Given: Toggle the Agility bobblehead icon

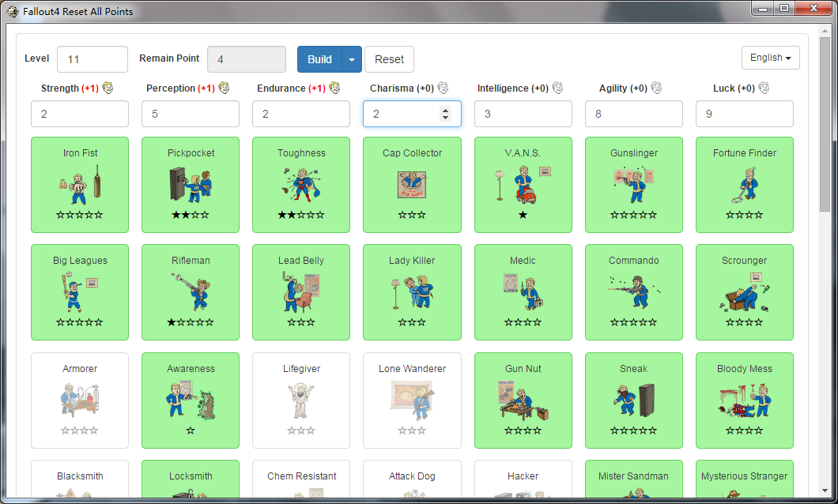Looking at the screenshot, I should [656, 88].
